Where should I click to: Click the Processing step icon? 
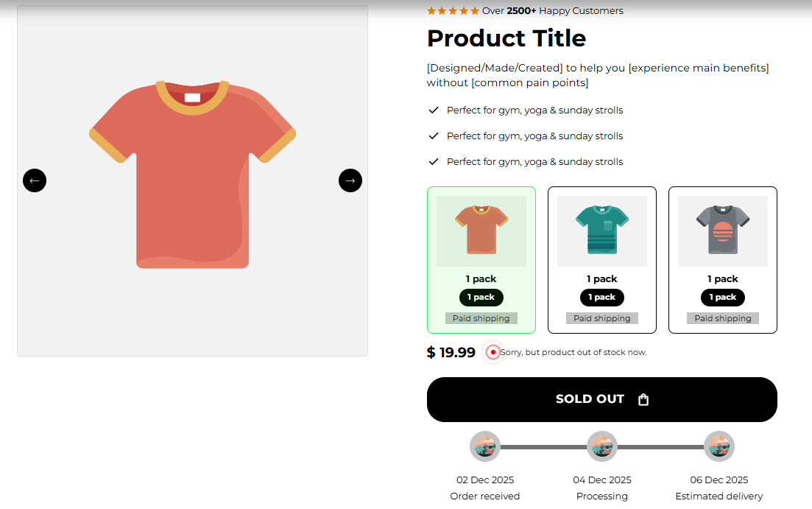coord(602,446)
